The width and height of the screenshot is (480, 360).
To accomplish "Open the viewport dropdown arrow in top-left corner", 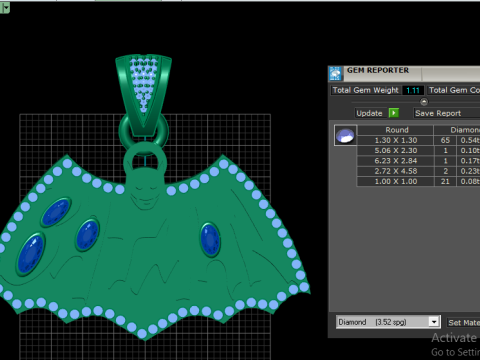I will pos(5,7).
